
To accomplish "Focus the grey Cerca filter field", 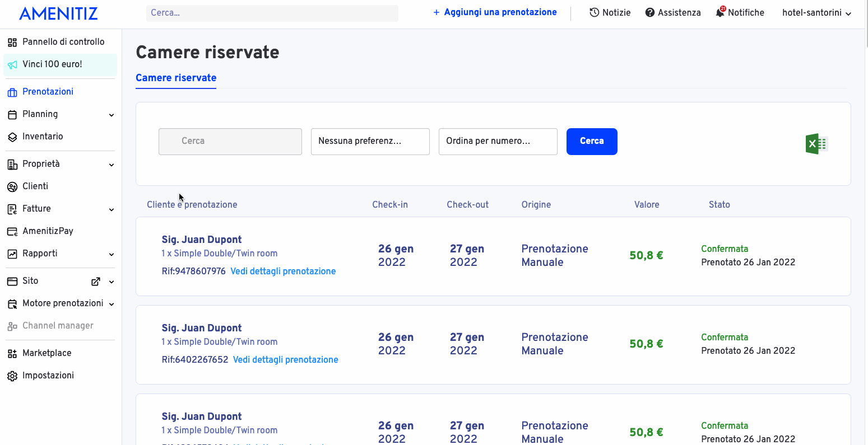I will 230,142.
